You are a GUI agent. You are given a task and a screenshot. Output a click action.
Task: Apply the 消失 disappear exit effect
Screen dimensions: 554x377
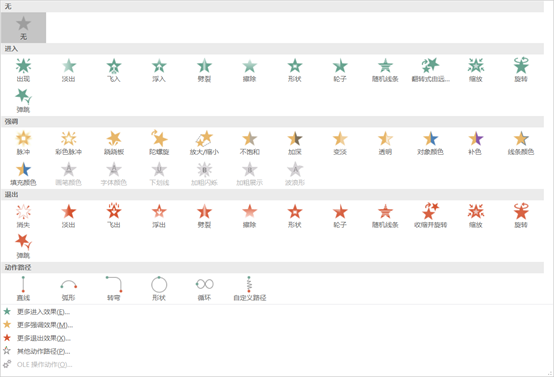[x=23, y=216]
